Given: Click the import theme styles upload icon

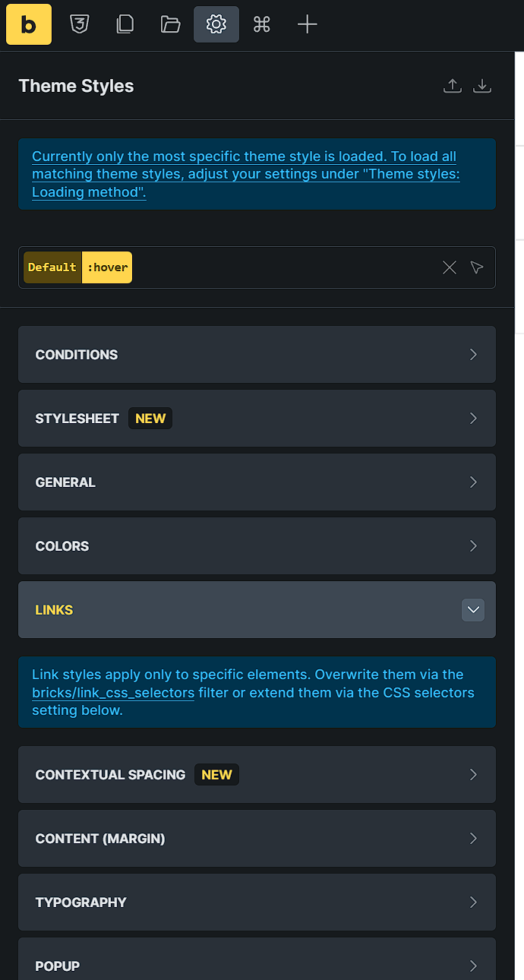Looking at the screenshot, I should click(452, 86).
